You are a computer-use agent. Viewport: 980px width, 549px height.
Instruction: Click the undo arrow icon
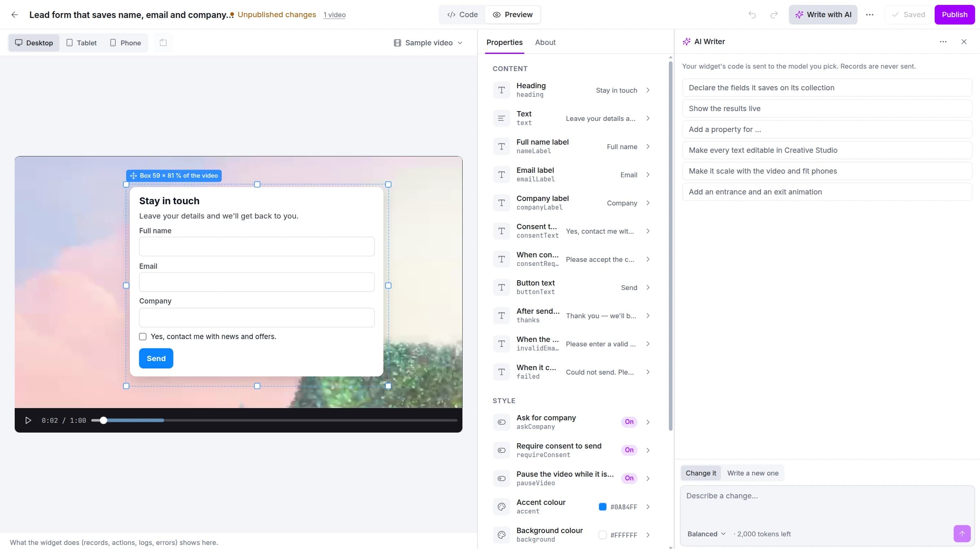pos(752,15)
